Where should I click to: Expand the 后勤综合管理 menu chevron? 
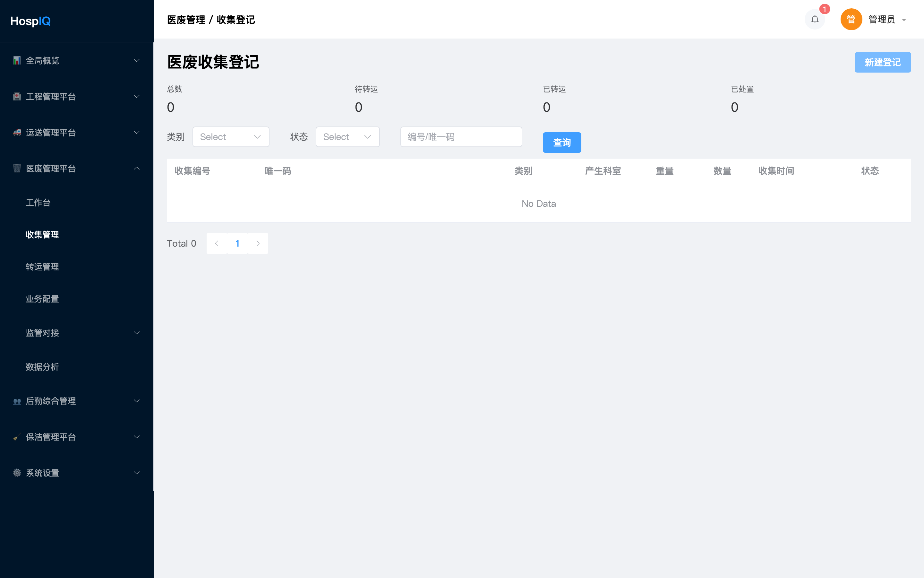click(x=136, y=401)
